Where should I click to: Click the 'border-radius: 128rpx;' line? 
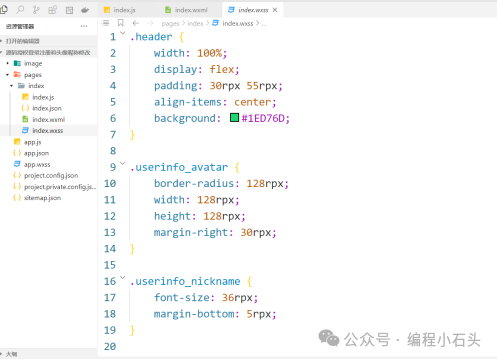point(221,183)
